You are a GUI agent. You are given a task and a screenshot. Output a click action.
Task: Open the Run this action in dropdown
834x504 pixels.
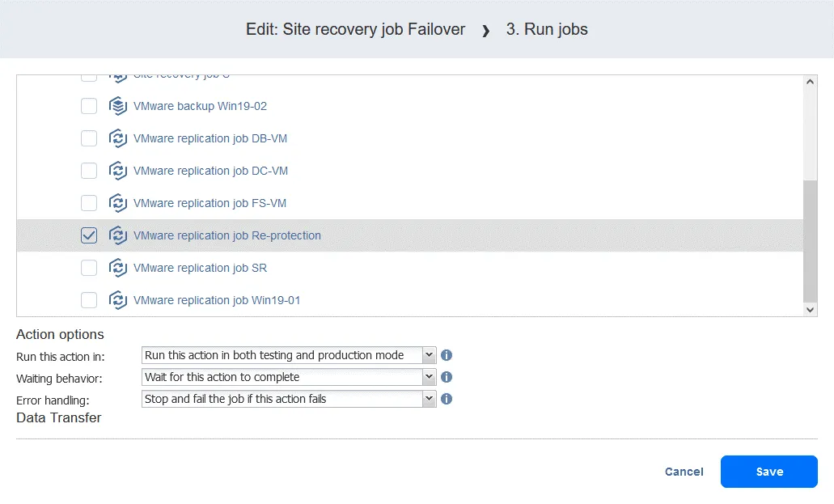(x=429, y=354)
